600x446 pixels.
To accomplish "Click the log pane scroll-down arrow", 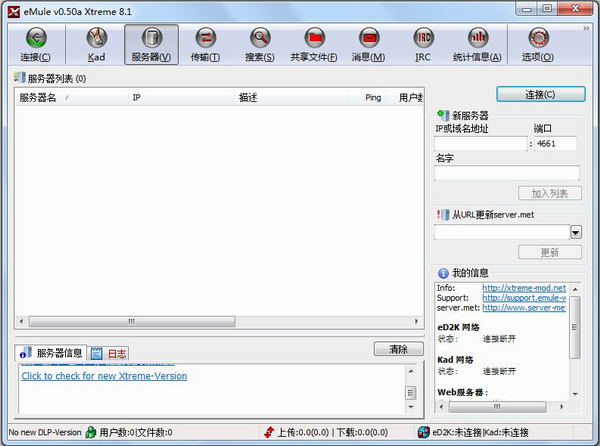I will tap(411, 407).
